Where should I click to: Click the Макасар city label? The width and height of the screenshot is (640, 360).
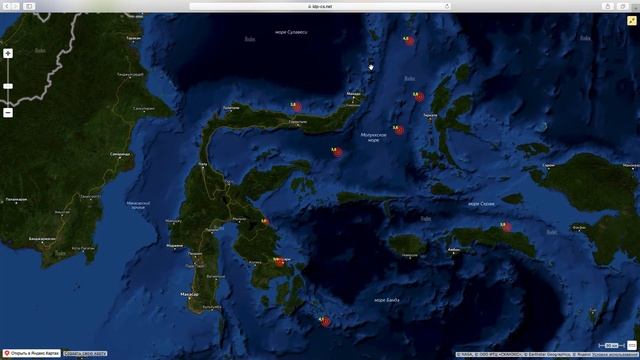click(x=189, y=294)
